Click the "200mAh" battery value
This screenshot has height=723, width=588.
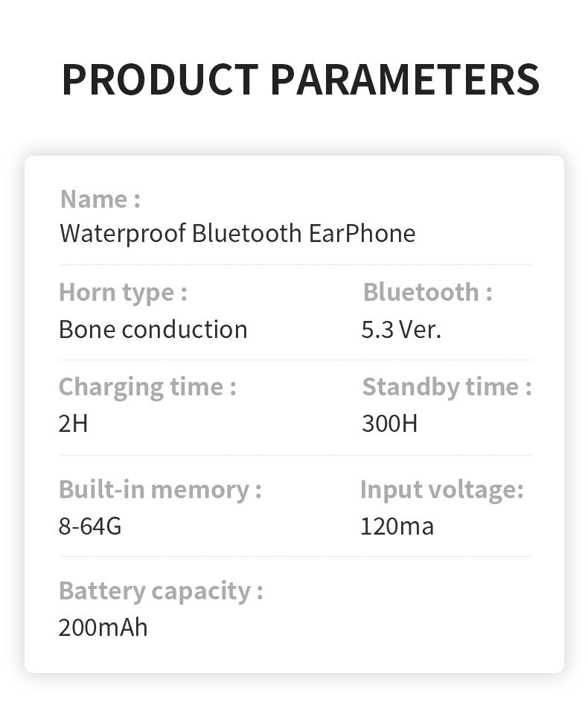pos(103,627)
